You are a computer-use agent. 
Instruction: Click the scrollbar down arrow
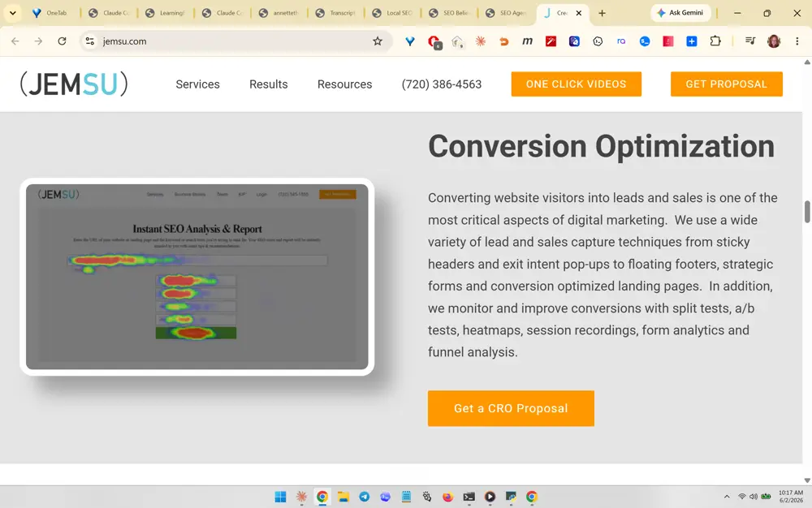pos(807,480)
